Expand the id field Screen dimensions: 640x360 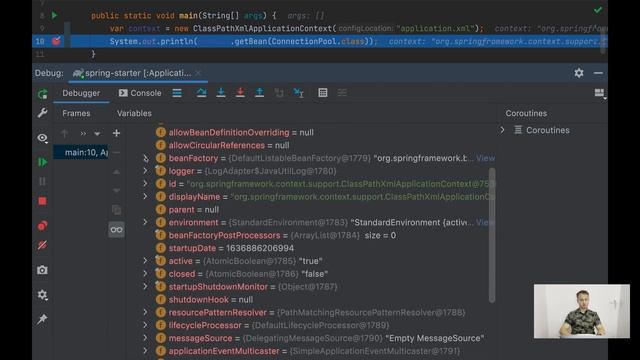(145, 184)
